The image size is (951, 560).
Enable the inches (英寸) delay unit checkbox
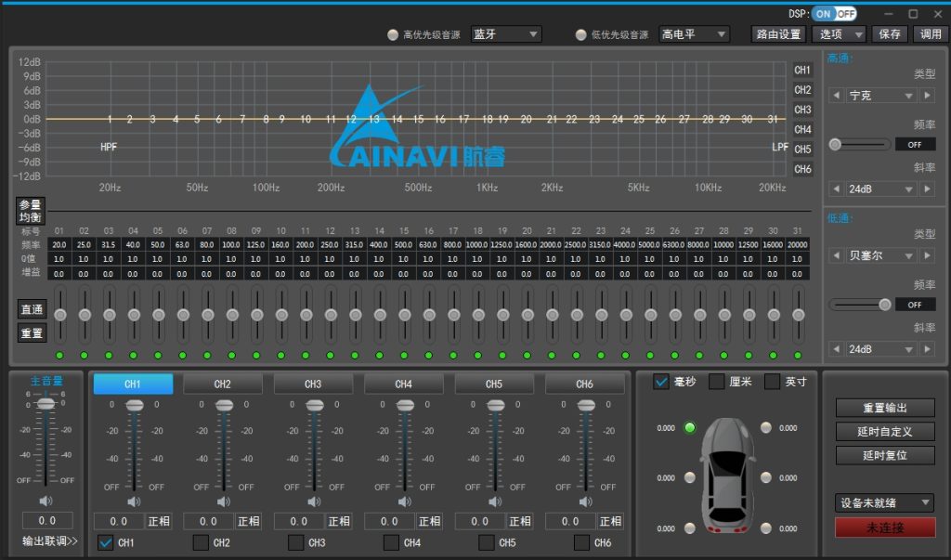(772, 382)
